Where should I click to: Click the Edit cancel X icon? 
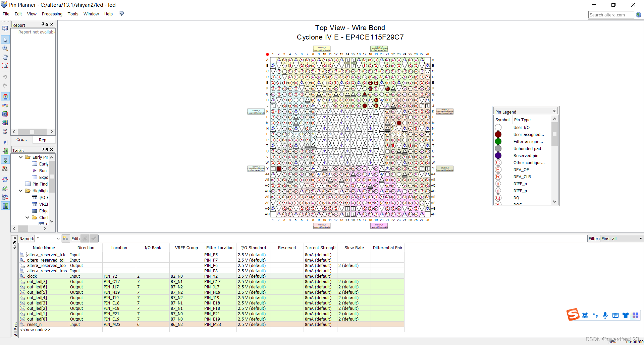point(85,238)
